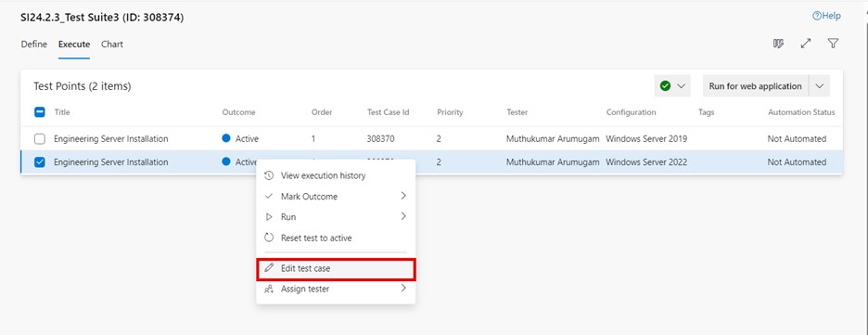Switch to the Execute tab
The height and width of the screenshot is (335, 868).
pos(74,45)
